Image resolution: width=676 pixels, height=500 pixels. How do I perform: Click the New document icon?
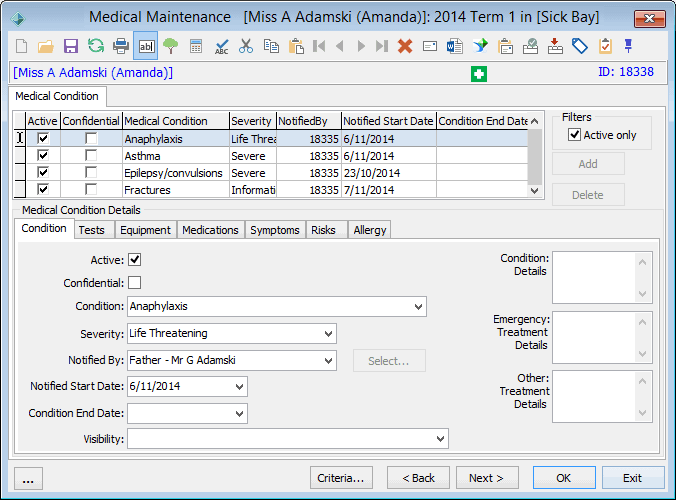pyautogui.click(x=21, y=46)
